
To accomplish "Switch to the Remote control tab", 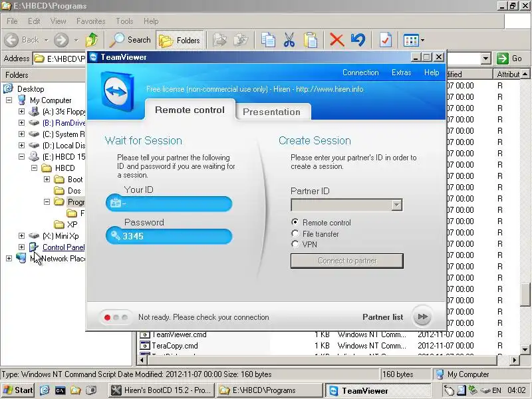I will [190, 110].
